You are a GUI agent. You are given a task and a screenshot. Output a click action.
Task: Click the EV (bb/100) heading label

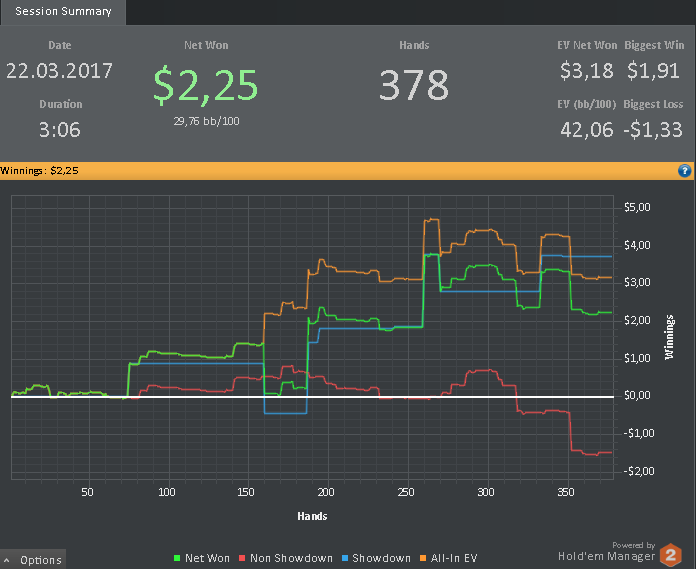[586, 104]
